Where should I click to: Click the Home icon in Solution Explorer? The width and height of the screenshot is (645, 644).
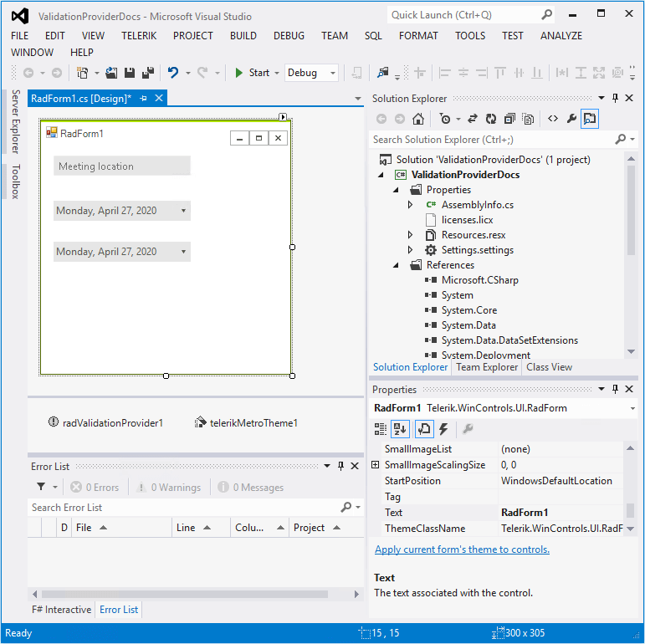pos(418,120)
